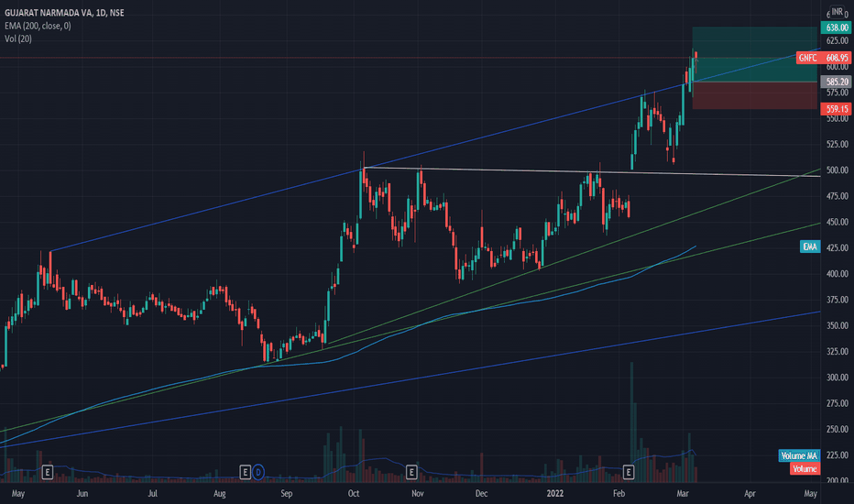The width and height of the screenshot is (854, 504).
Task: Click the Volume MA axis label
Action: [799, 455]
